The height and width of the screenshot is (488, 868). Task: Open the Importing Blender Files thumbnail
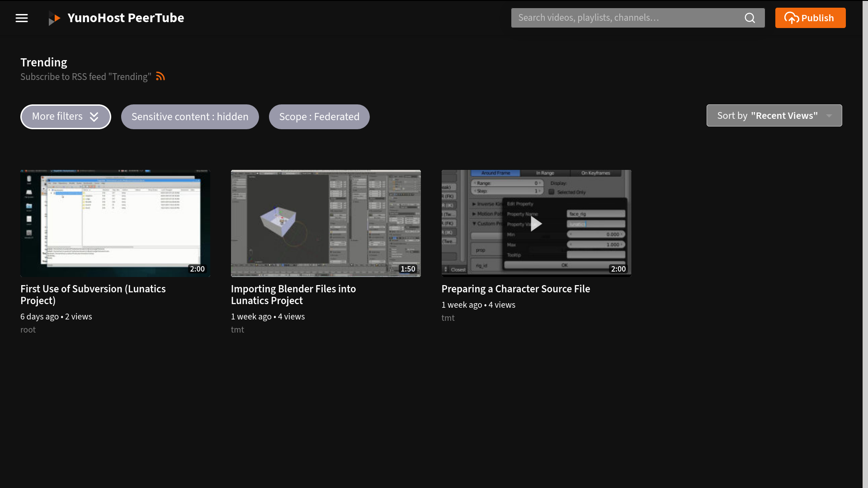[325, 223]
